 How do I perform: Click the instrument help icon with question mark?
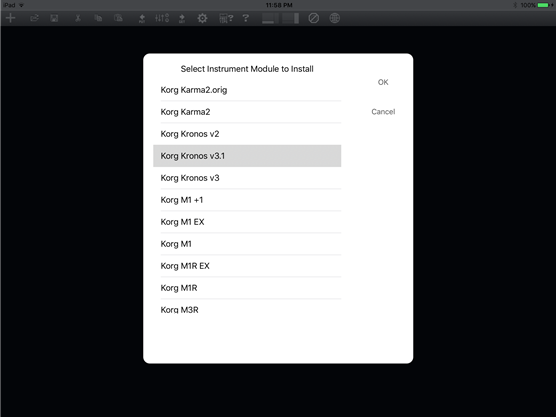coord(226,18)
